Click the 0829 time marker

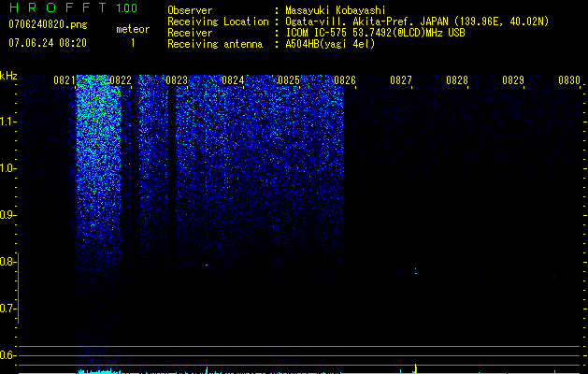pos(513,80)
